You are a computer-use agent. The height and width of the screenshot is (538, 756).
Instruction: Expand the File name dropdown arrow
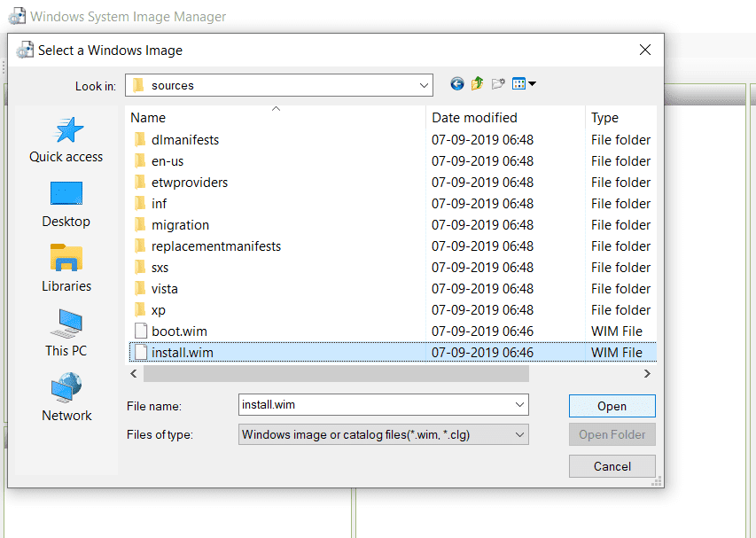coord(519,405)
